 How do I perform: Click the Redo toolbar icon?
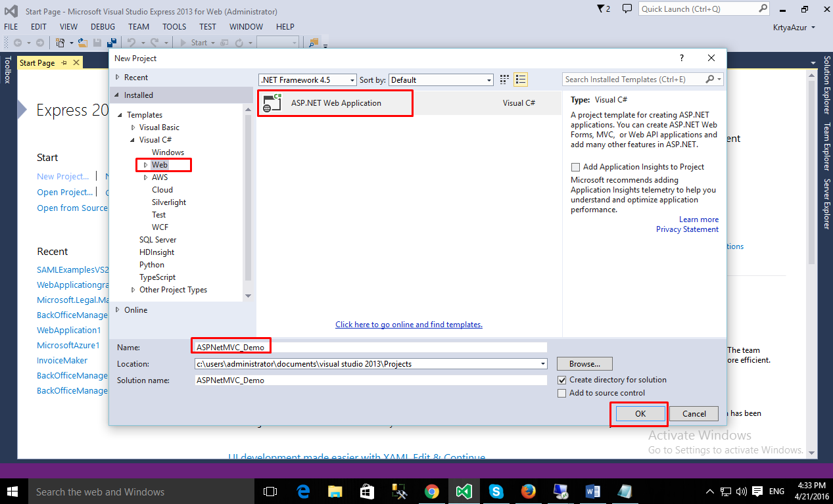click(x=155, y=43)
